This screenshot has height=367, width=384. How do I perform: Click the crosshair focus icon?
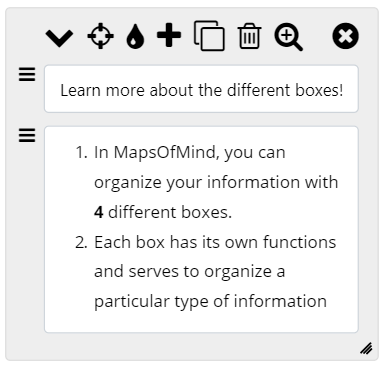point(100,36)
